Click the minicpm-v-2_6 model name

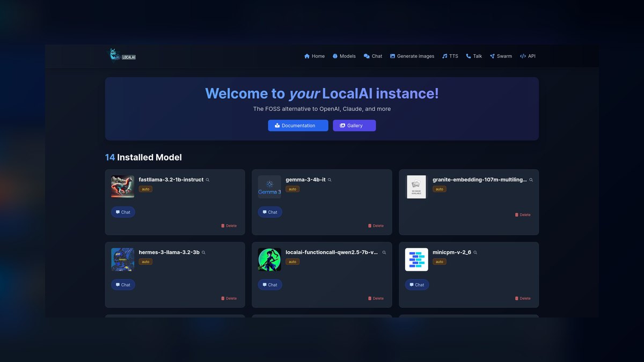452,252
